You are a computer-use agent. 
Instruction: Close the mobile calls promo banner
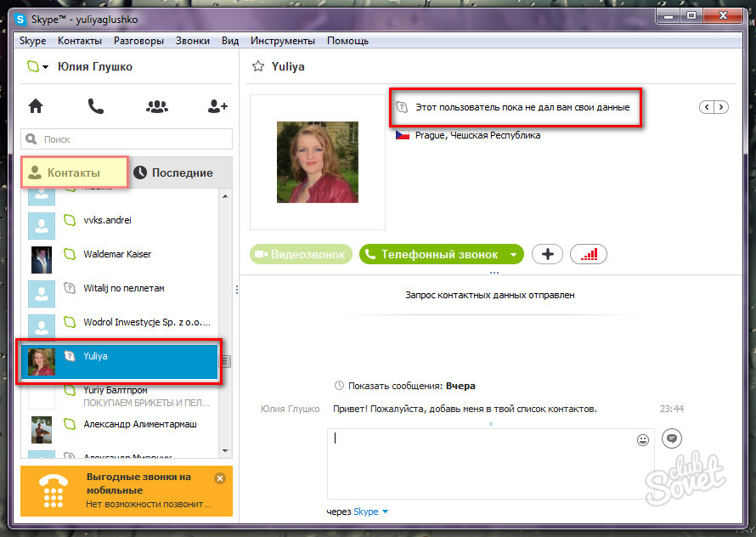[x=220, y=478]
